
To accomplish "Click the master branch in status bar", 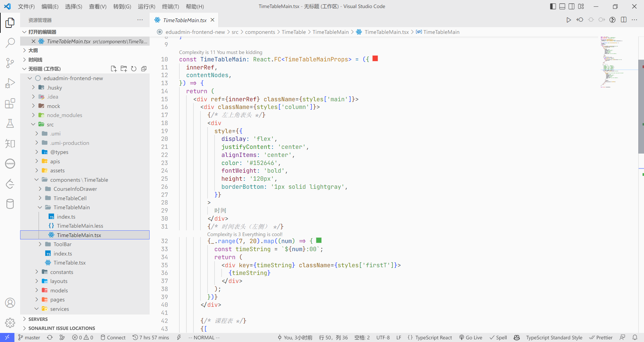I will [x=29, y=337].
